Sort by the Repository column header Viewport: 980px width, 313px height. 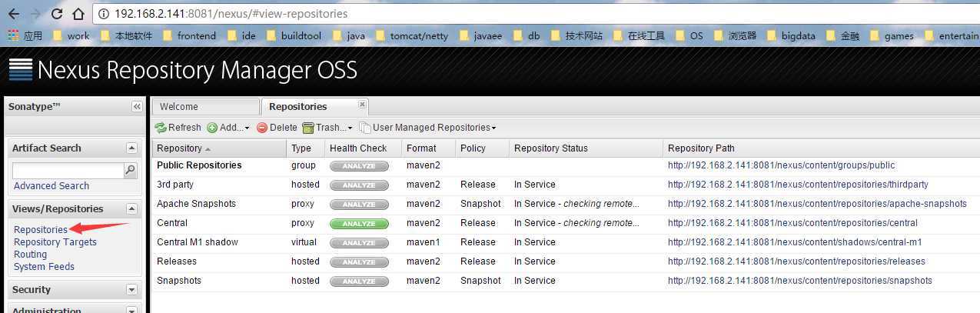179,148
